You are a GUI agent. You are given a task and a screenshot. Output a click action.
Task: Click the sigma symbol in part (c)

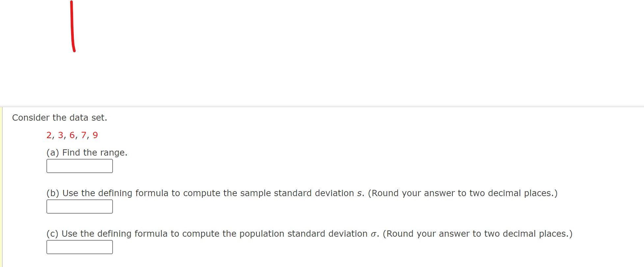tap(374, 234)
